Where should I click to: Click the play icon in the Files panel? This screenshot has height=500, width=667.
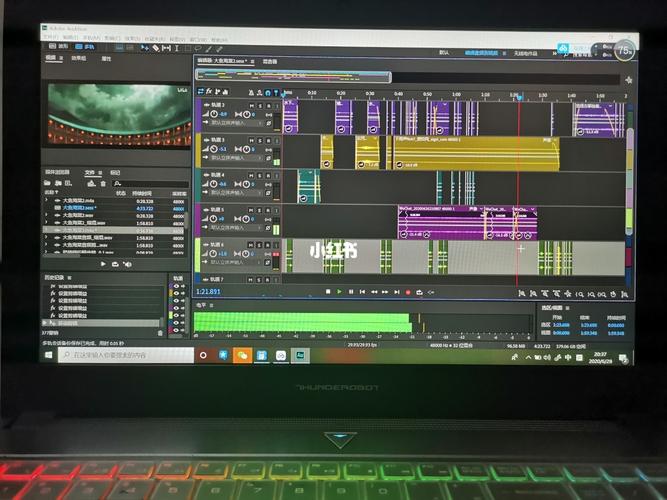(103, 264)
